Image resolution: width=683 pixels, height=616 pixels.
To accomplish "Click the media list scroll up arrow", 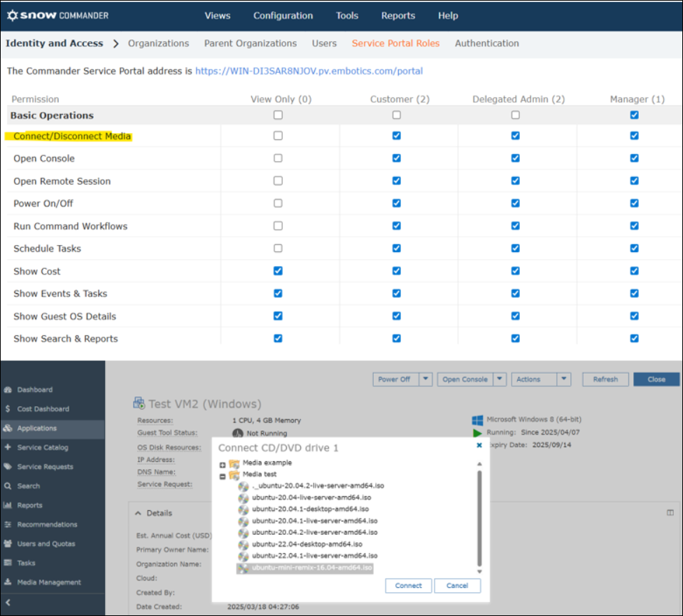I will pyautogui.click(x=479, y=464).
